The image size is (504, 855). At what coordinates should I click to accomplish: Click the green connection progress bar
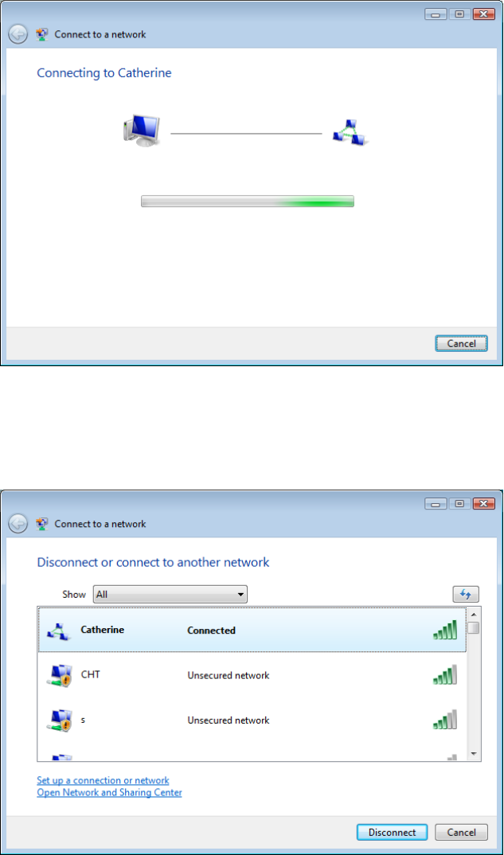tap(248, 201)
